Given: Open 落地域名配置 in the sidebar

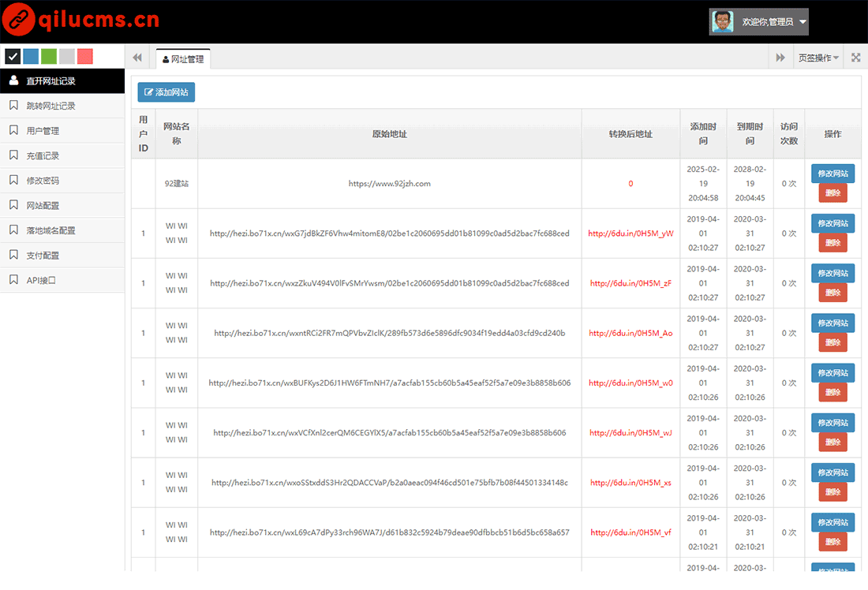Looking at the screenshot, I should point(62,230).
